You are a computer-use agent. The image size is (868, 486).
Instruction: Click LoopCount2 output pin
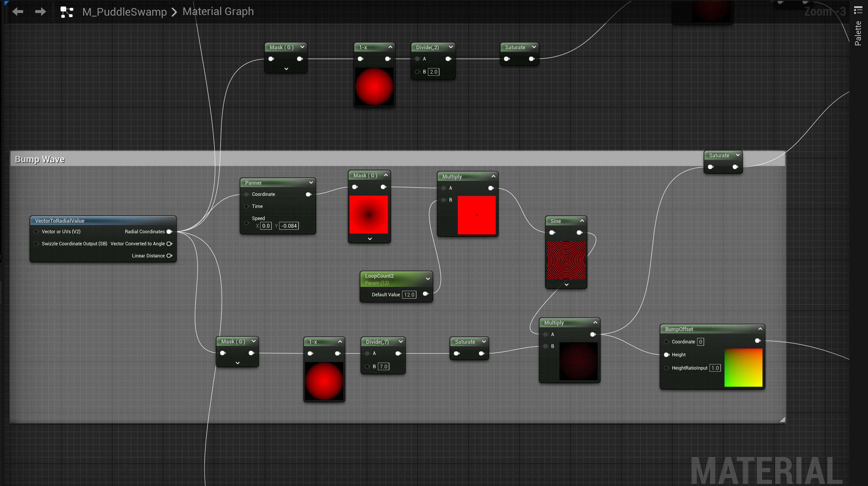pos(425,294)
